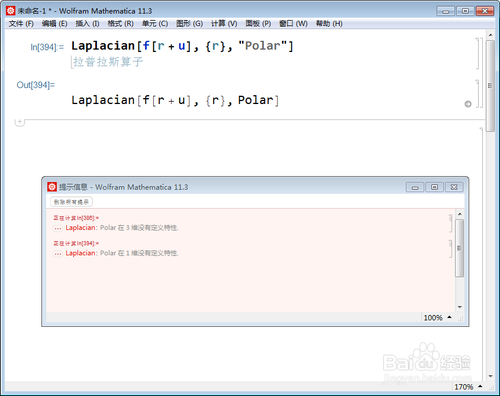The height and width of the screenshot is (396, 500).
Task: Click the In[394]:= cell label
Action: point(47,47)
